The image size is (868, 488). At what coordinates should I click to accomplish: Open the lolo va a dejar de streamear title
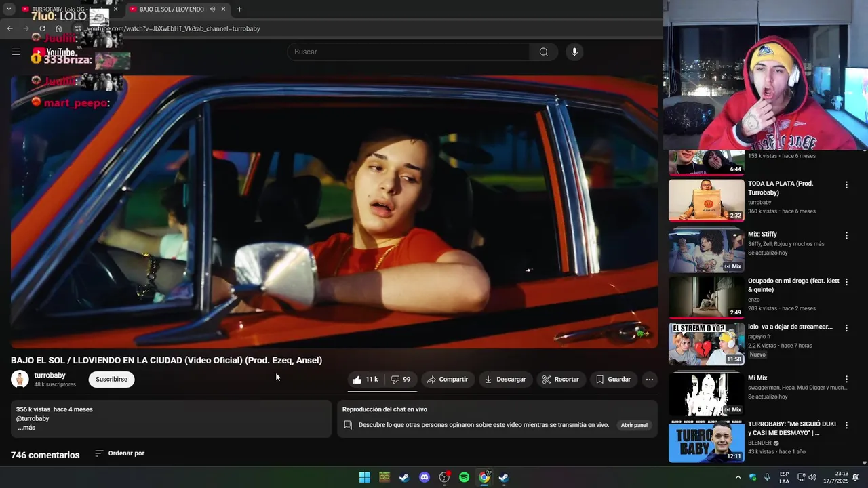click(x=790, y=327)
